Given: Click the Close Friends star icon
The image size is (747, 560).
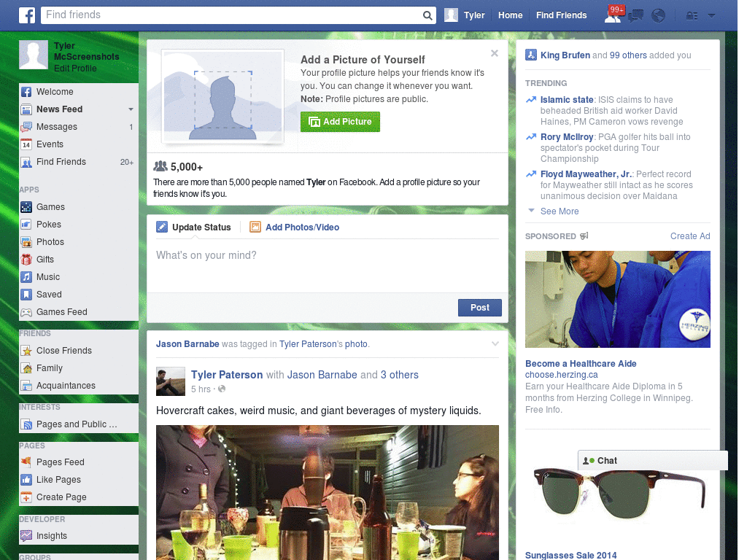Looking at the screenshot, I should [26, 351].
